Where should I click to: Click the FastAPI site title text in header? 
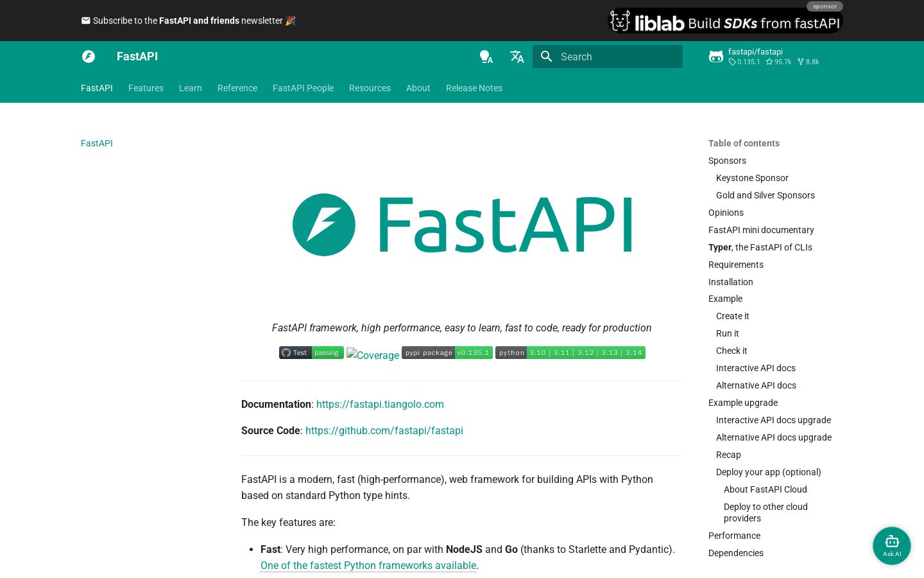(137, 57)
